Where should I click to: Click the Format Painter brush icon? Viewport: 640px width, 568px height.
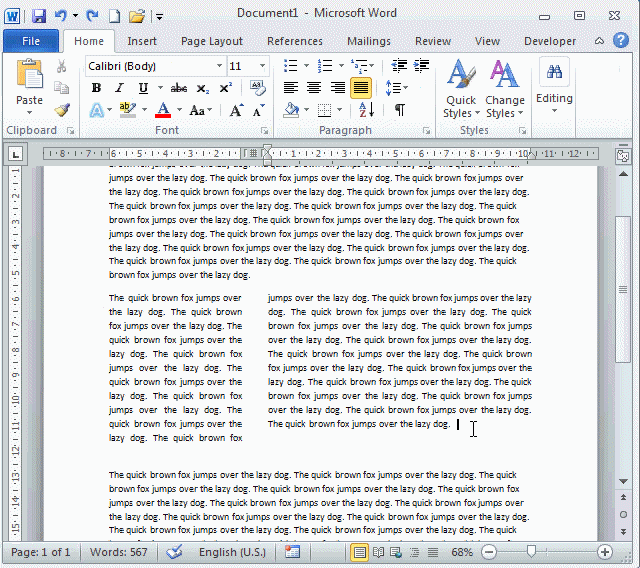[62, 110]
